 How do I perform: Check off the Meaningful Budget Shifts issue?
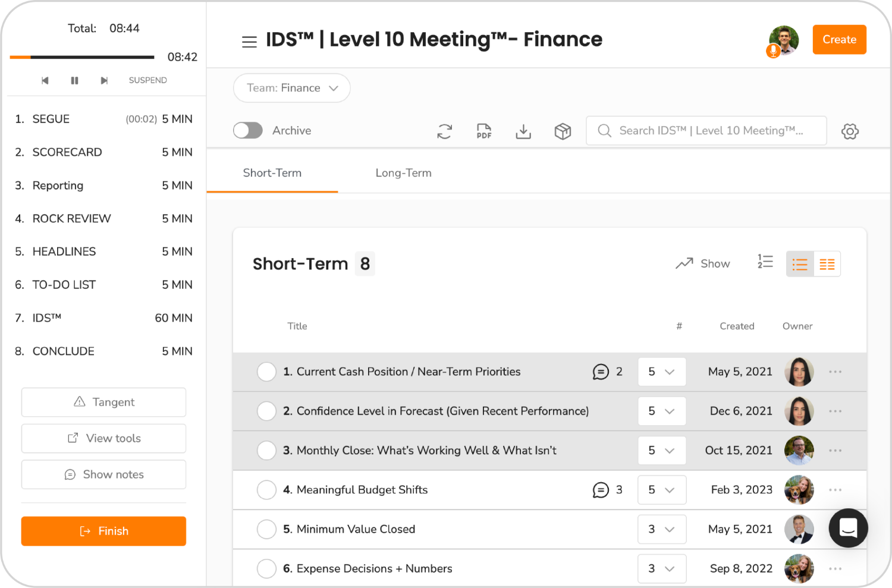266,490
